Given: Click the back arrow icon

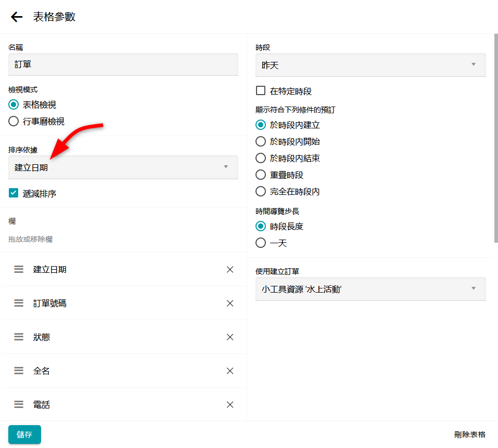Looking at the screenshot, I should [17, 17].
